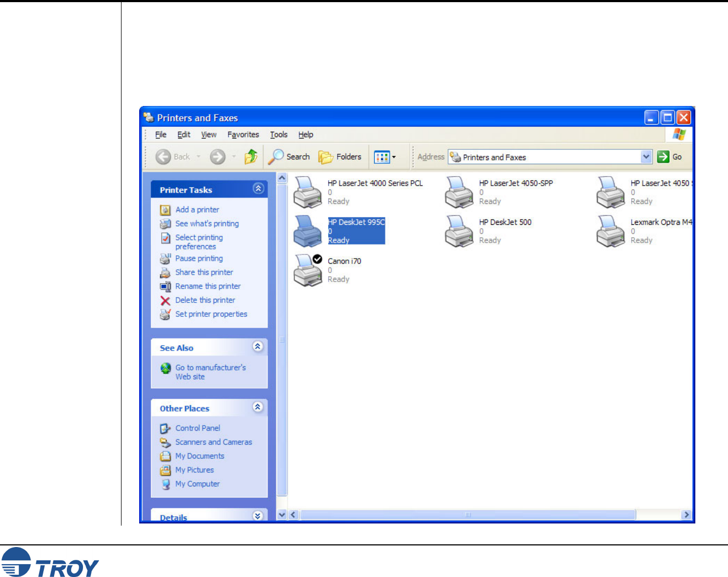The width and height of the screenshot is (728, 577).
Task: Select the Lexmark Optra printer icon
Action: (610, 231)
